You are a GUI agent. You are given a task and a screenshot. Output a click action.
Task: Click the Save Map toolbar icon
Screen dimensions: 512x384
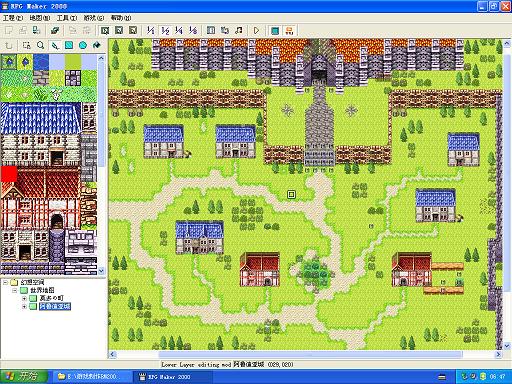pyautogui.click(x=72, y=31)
